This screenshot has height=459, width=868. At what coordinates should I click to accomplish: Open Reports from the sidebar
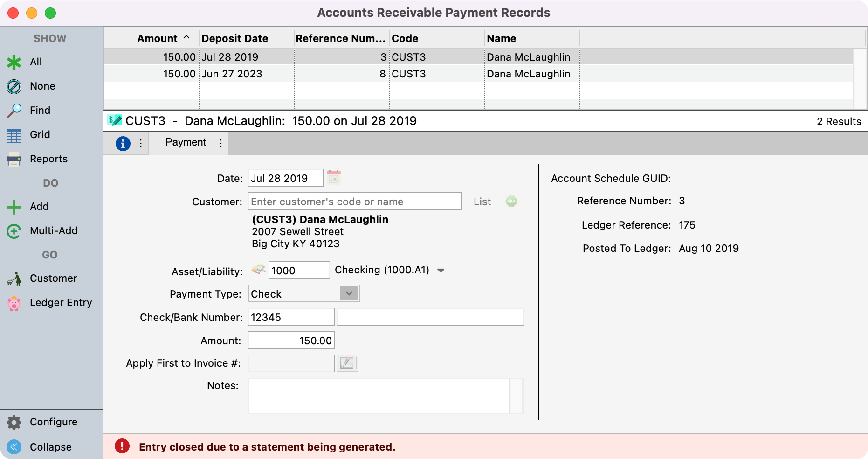48,159
